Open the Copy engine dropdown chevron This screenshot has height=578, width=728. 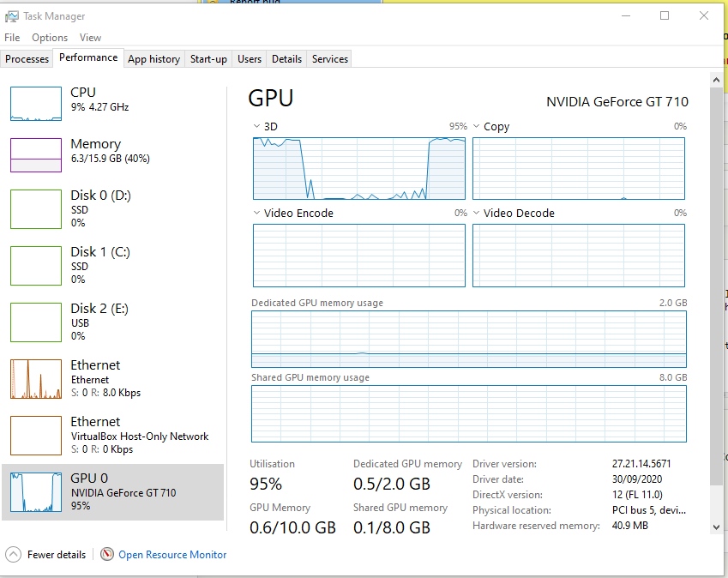pos(476,126)
